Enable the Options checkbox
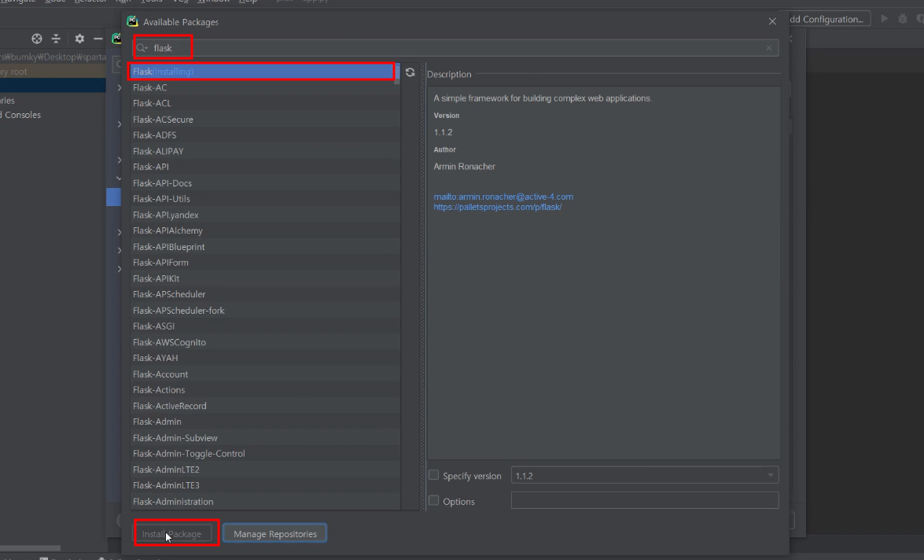The height and width of the screenshot is (560, 924). (434, 500)
